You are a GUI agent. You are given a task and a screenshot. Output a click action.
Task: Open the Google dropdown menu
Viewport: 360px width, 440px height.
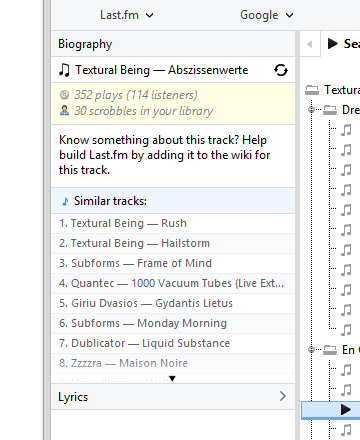(x=267, y=15)
